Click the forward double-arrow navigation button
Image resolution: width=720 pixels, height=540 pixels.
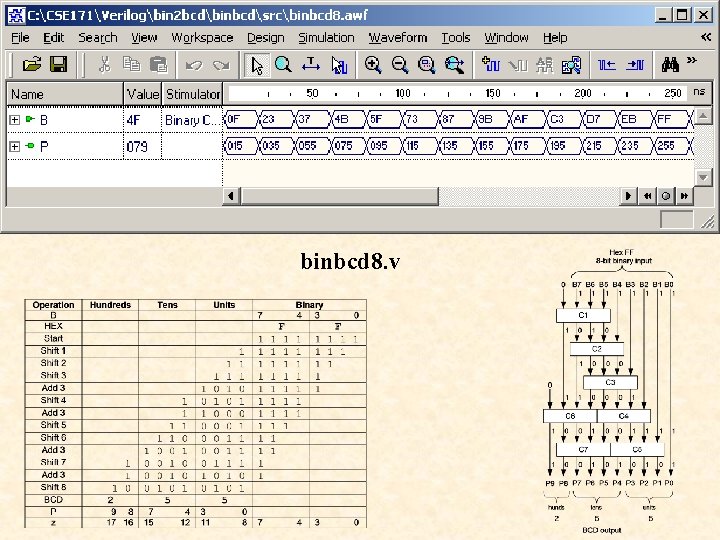coord(684,196)
